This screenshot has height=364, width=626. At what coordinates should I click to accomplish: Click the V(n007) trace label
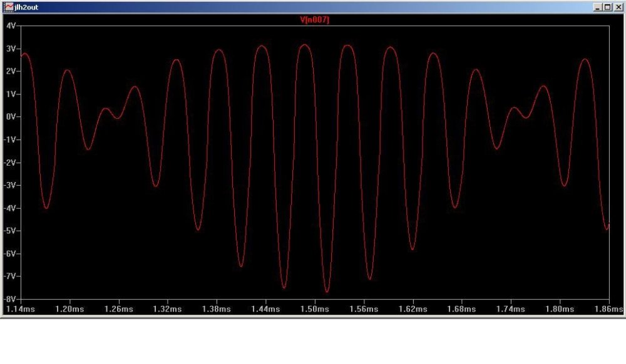click(315, 20)
